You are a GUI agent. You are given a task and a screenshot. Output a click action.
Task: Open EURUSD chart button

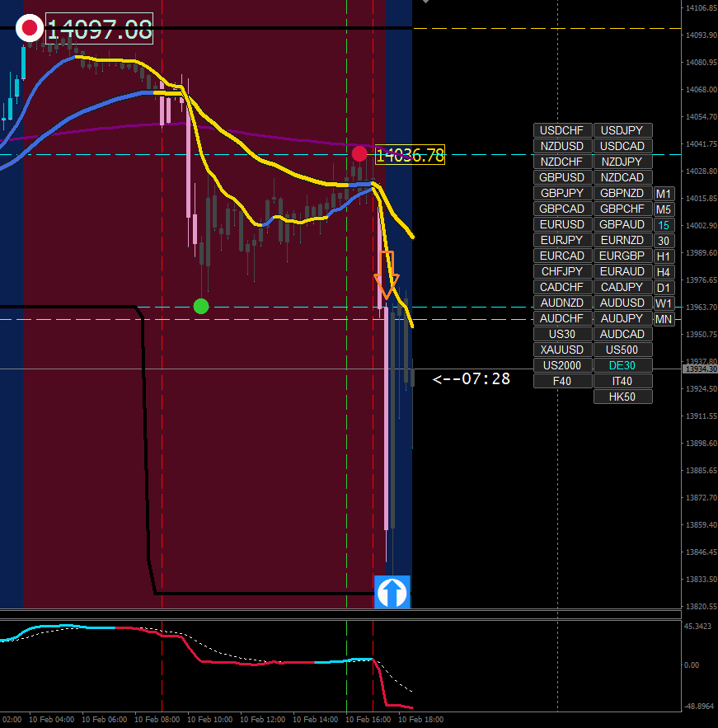(562, 225)
